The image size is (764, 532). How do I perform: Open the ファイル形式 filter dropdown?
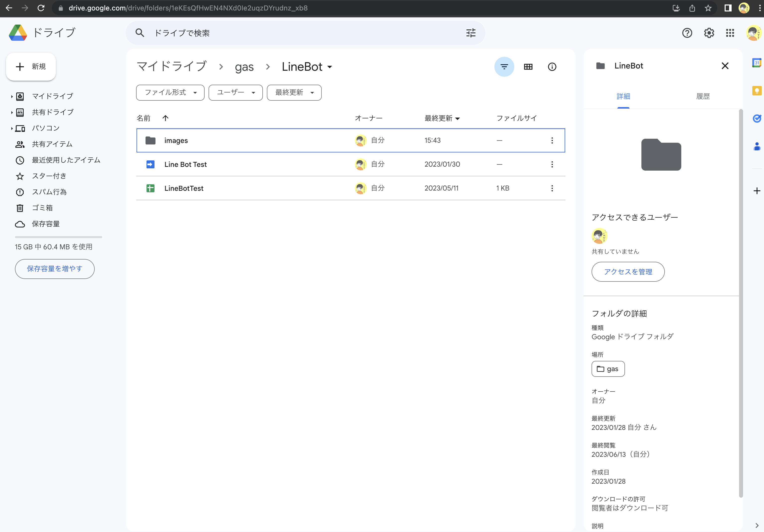pyautogui.click(x=170, y=92)
